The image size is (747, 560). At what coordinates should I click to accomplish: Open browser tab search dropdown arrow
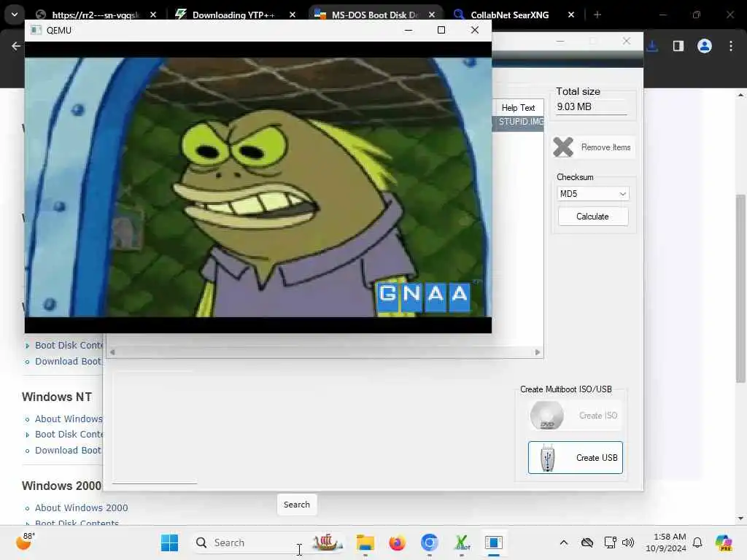[x=15, y=15]
